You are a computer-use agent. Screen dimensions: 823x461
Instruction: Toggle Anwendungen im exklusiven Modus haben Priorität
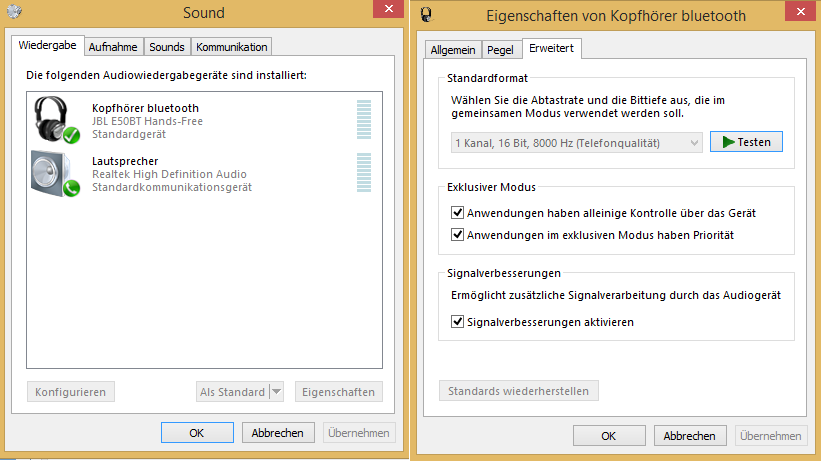[x=457, y=235]
